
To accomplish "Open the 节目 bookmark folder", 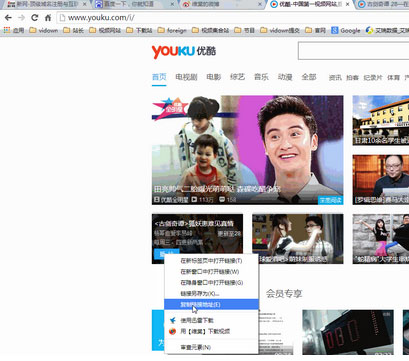I will (244, 30).
